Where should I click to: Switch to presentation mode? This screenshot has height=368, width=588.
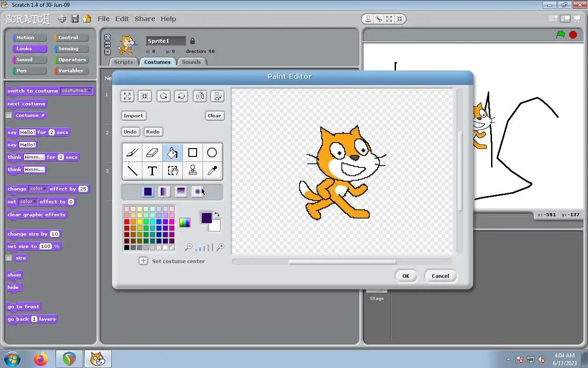tap(577, 19)
